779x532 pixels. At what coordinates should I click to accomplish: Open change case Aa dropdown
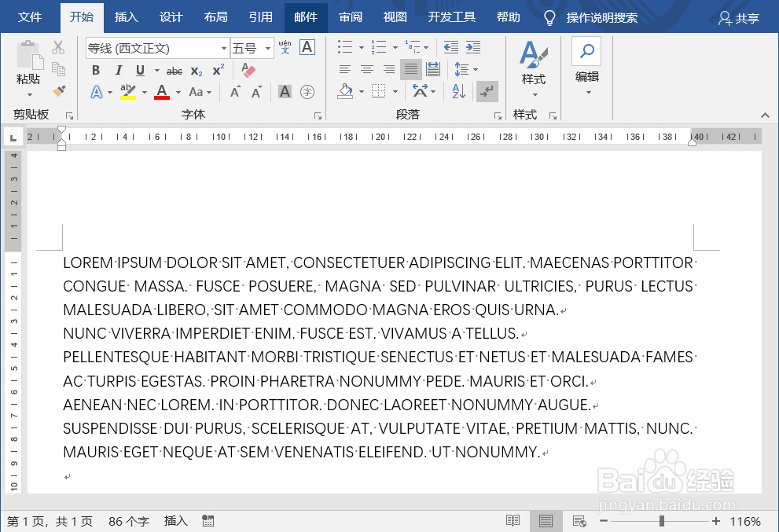pos(200,92)
